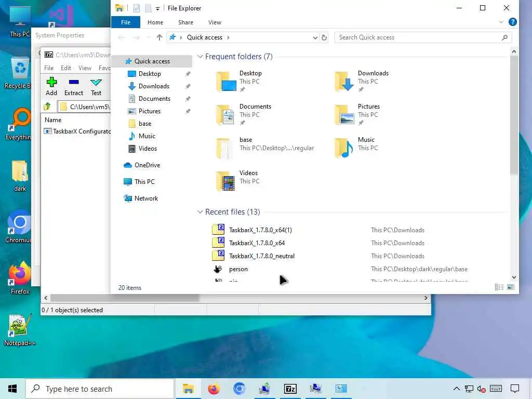
Task: Click the Test icon in 7-Zip toolbar
Action: [96, 86]
